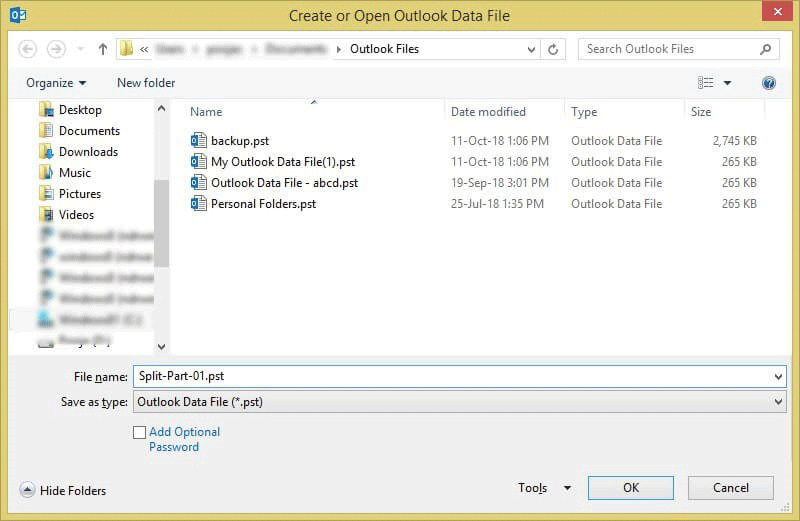This screenshot has height=521, width=800.
Task: Select Outlook Data File - abcd.pst name
Action: pyautogui.click(x=284, y=183)
